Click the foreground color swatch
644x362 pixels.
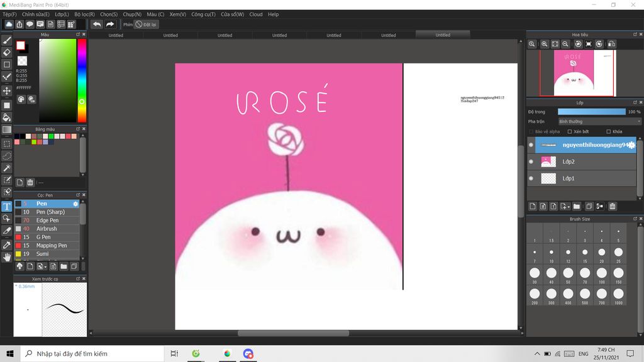(x=21, y=45)
